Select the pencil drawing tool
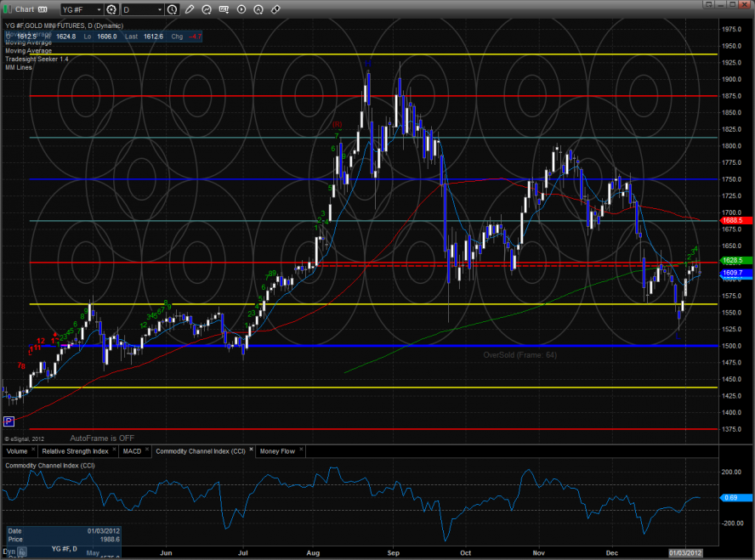 (190, 9)
